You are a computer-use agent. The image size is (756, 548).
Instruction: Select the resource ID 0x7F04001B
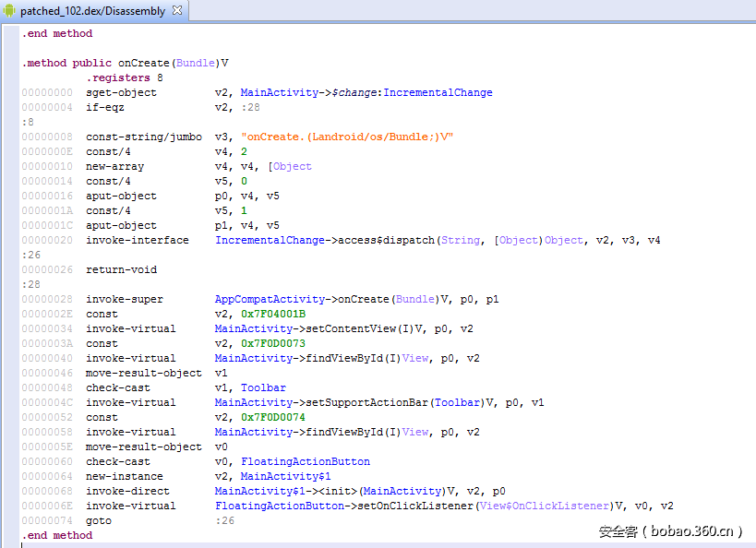tap(273, 314)
